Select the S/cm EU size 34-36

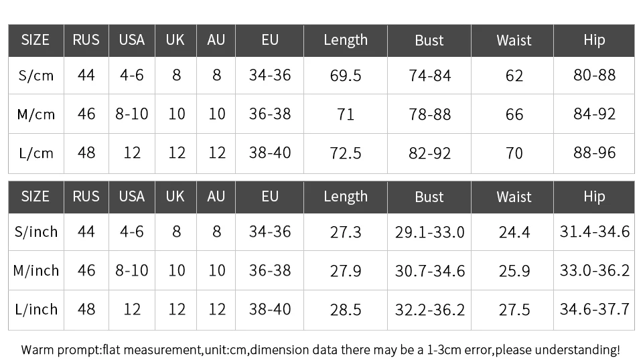coord(270,76)
